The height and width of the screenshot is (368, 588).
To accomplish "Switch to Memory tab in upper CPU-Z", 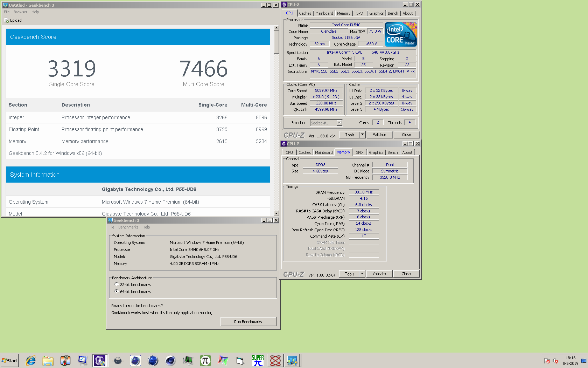I will (x=344, y=13).
